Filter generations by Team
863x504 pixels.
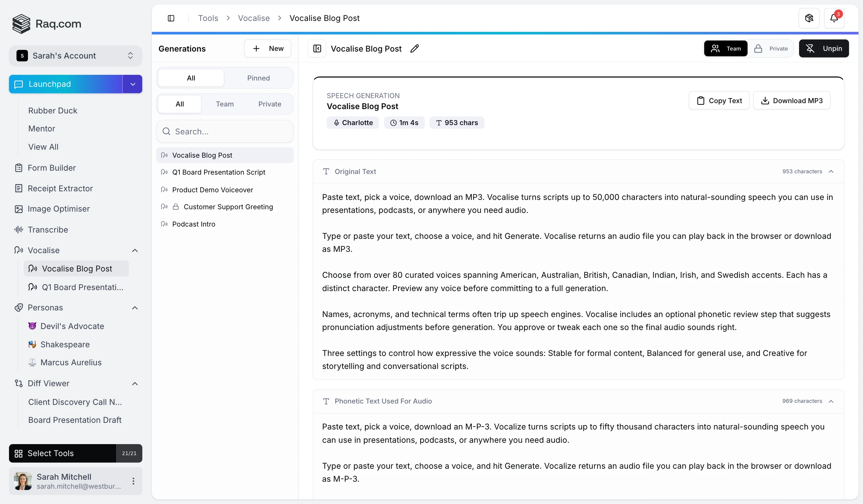pos(225,104)
